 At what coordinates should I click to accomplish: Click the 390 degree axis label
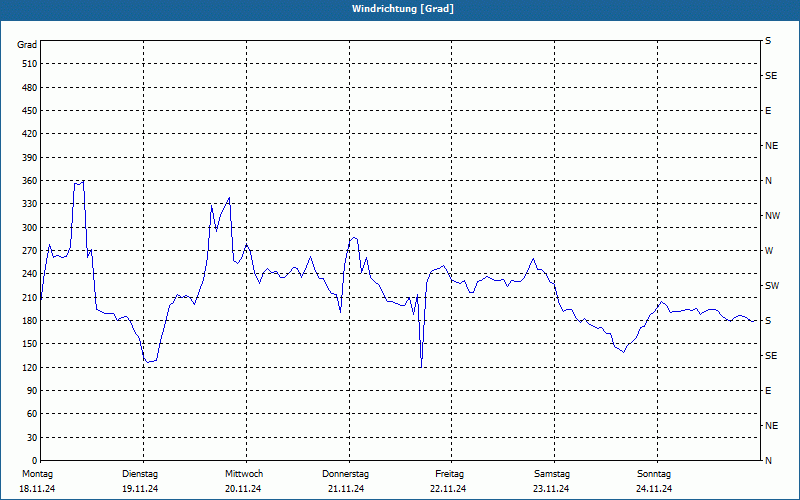(30, 158)
